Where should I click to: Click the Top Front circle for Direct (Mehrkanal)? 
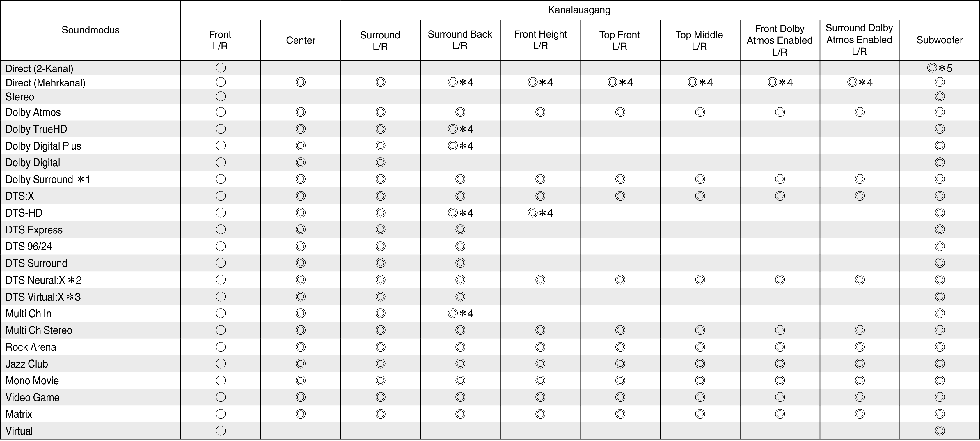click(x=612, y=82)
